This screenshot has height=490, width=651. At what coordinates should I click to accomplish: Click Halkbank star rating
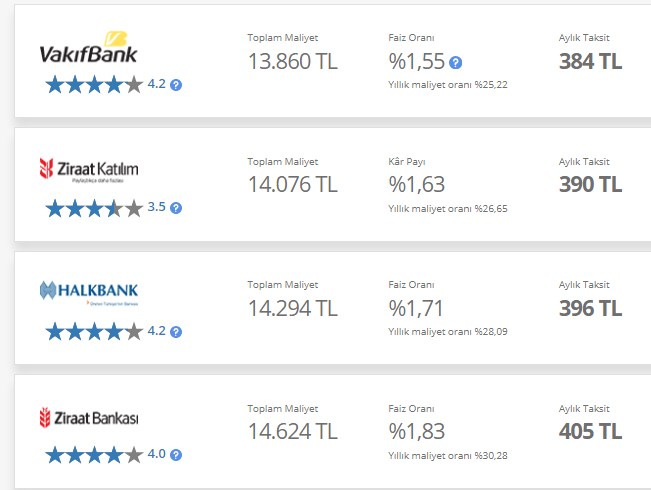93,331
